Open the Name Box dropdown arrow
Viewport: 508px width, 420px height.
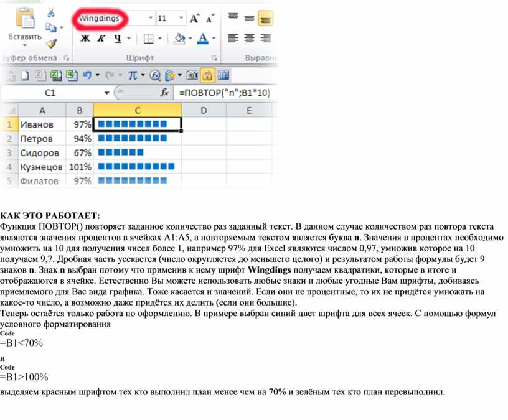coord(106,93)
